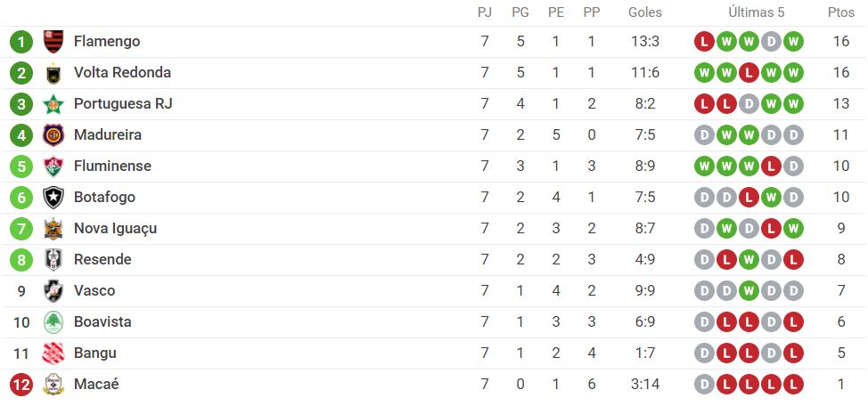Click the green position 1 badge
868x406 pixels.
[21, 42]
